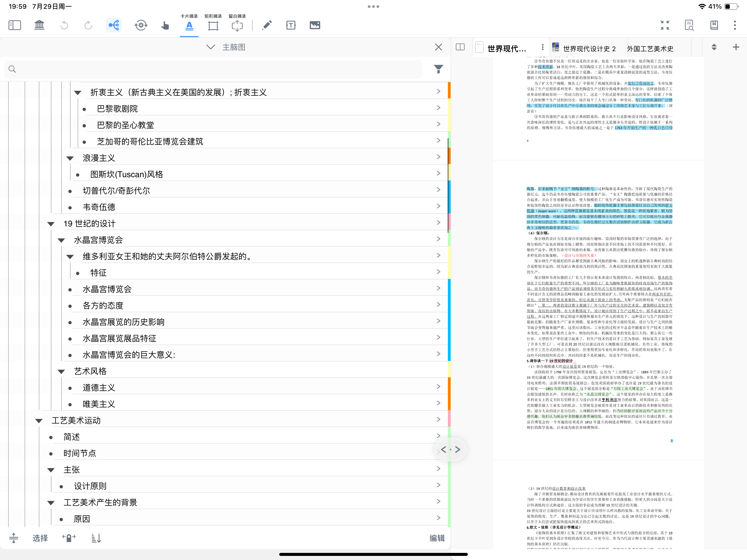The height and width of the screenshot is (560, 747).
Task: Open the mind map mode icon
Action: [x=114, y=25]
